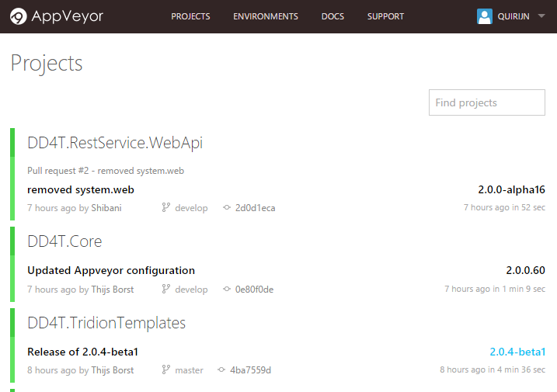The image size is (557, 392).
Task: Open the QUIRIJN user avatar icon
Action: pos(485,16)
